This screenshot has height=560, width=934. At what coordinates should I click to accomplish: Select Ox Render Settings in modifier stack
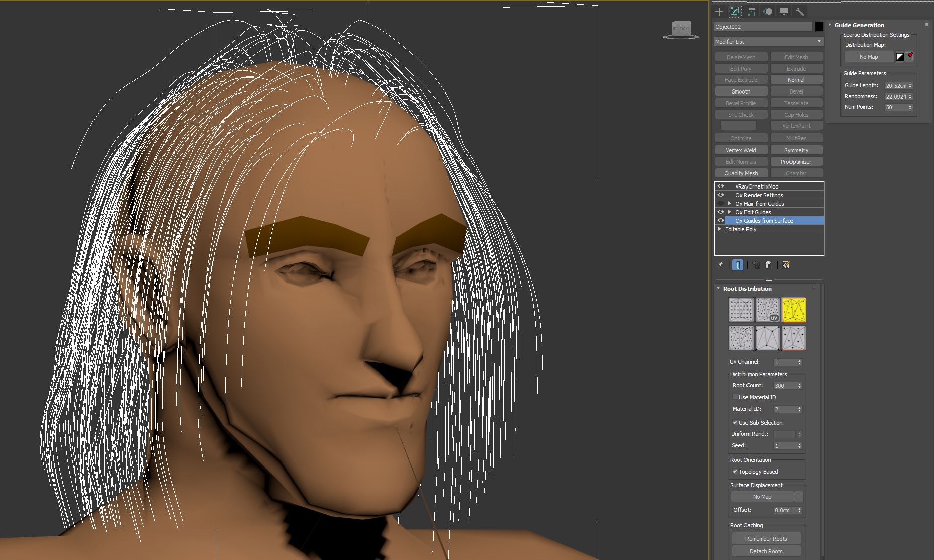759,195
